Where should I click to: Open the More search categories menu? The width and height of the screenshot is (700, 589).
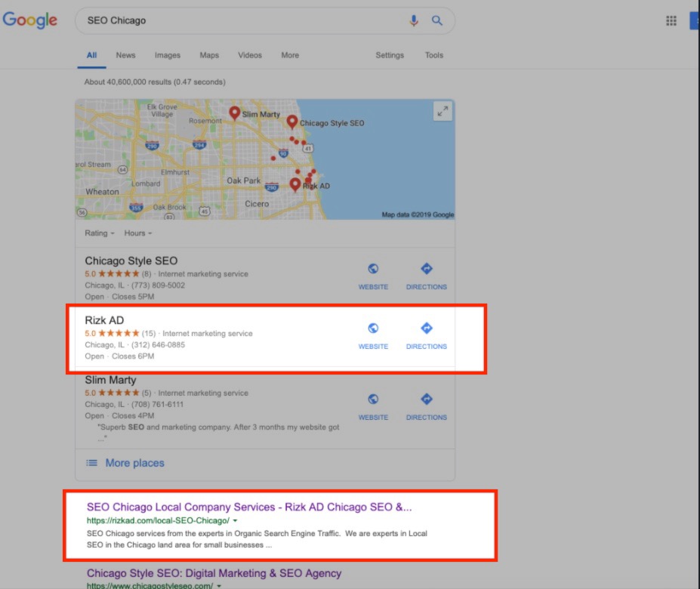pyautogui.click(x=290, y=55)
